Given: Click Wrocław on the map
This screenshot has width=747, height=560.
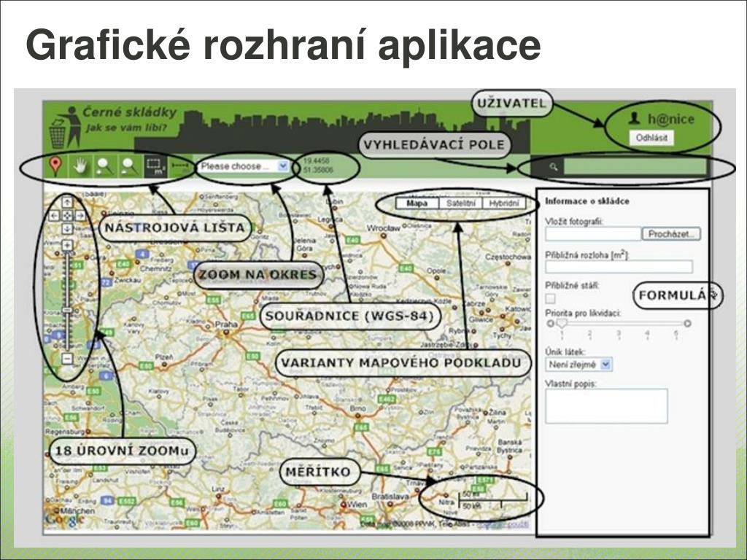Looking at the screenshot, I should (x=384, y=228).
